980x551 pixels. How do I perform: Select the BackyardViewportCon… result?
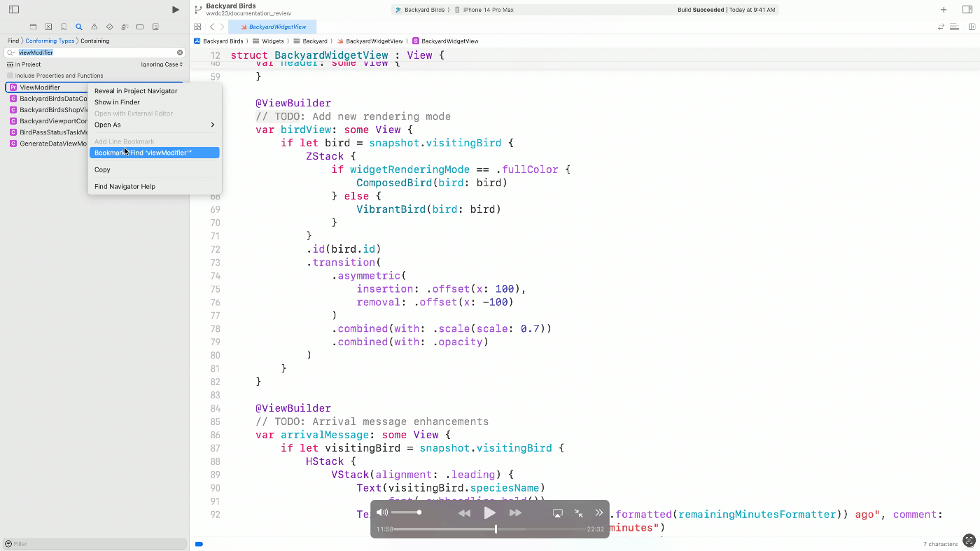(47, 121)
